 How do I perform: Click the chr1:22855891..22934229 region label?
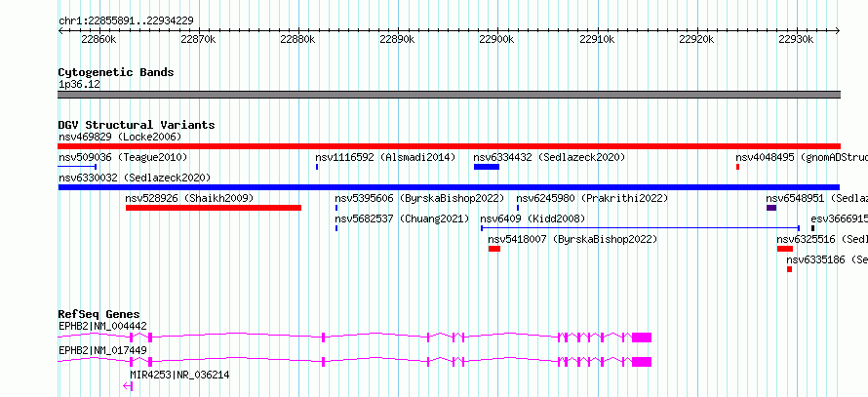click(x=126, y=21)
